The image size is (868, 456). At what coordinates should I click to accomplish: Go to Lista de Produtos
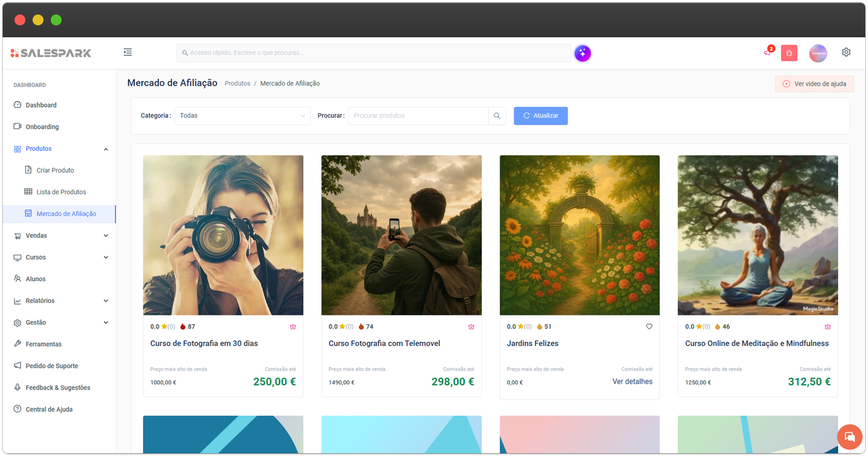[61, 192]
